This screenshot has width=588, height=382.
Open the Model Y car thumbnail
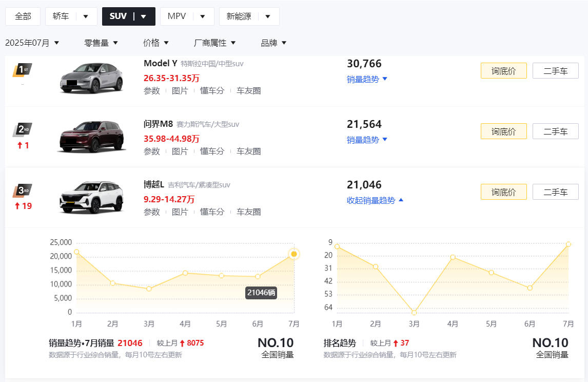[x=91, y=78]
